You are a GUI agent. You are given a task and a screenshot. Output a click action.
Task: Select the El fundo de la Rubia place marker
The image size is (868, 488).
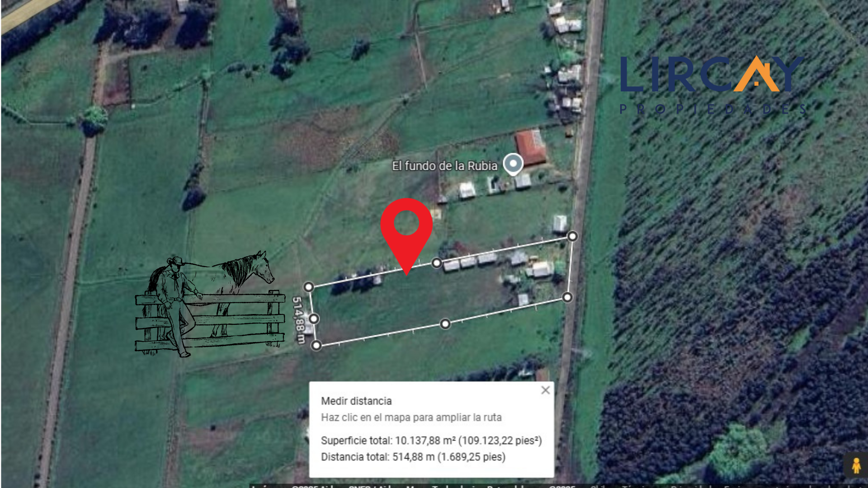tap(513, 164)
